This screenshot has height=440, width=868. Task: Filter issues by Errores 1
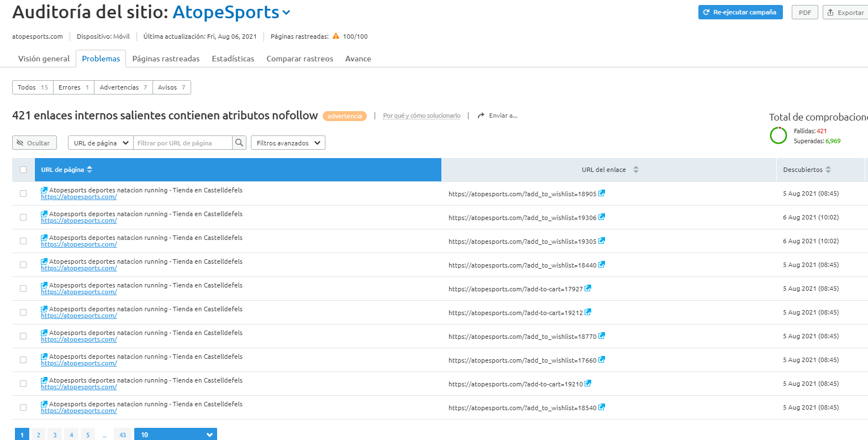73,87
